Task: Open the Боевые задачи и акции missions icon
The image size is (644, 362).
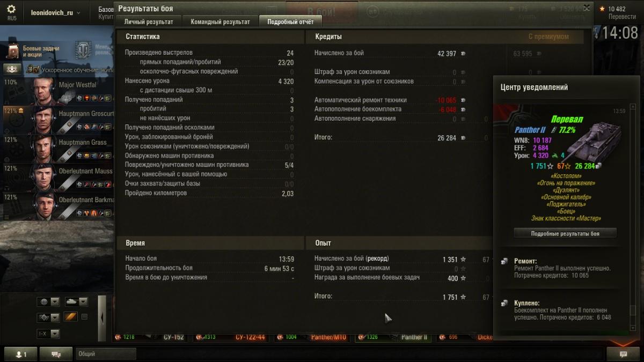Action: click(13, 51)
